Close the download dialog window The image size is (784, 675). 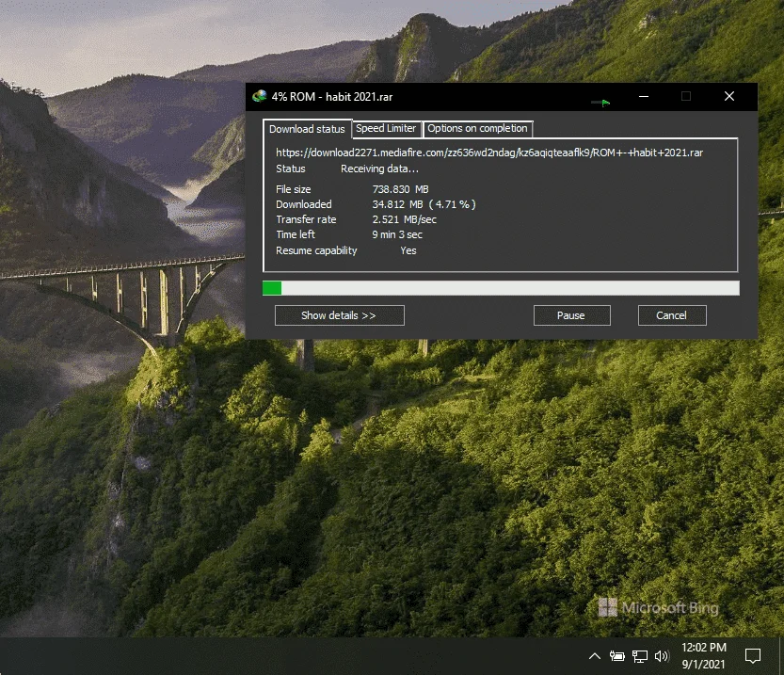pos(729,97)
